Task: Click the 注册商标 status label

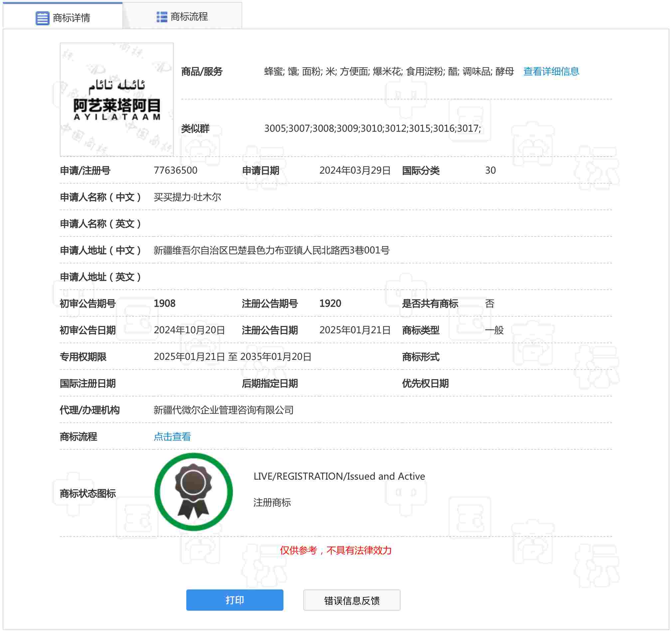Action: (x=272, y=503)
